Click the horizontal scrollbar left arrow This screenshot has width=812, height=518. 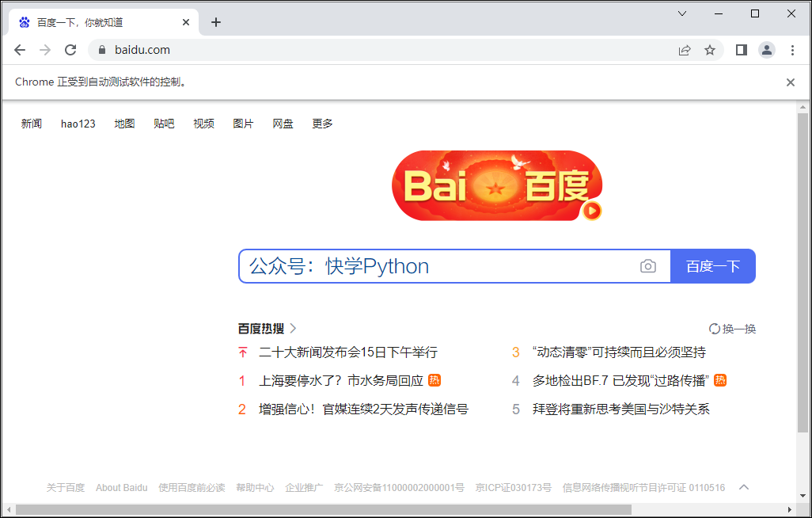click(8, 510)
